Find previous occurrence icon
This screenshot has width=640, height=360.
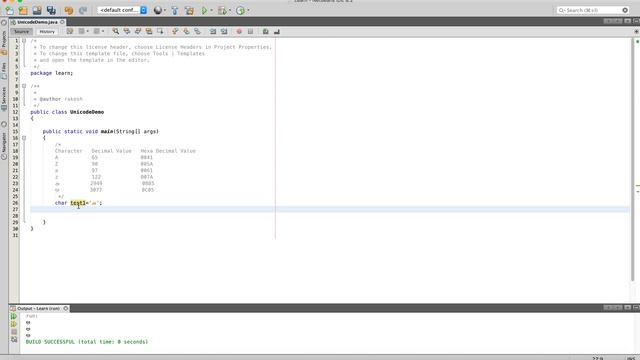pyautogui.click(x=127, y=31)
